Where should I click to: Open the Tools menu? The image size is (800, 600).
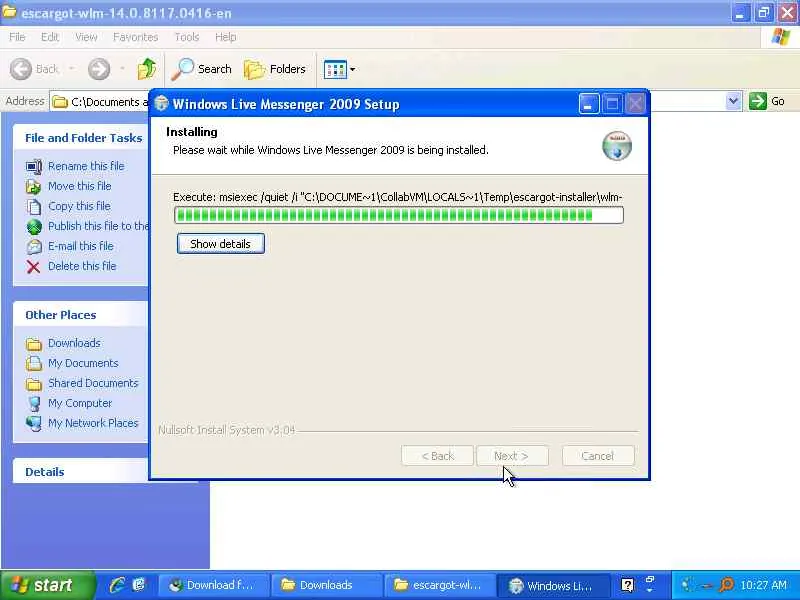187,37
